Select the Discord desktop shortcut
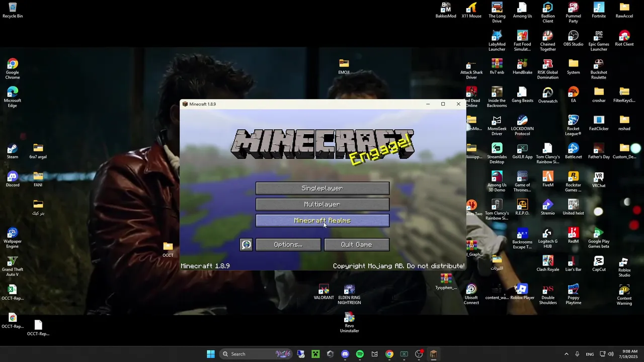Viewport: 644px width, 362px height. (x=13, y=179)
